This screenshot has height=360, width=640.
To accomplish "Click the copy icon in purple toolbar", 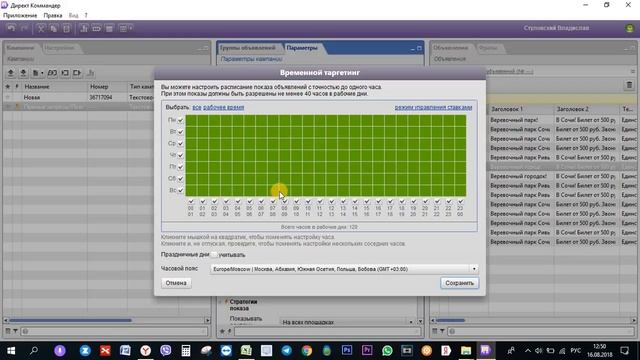I will click(x=53, y=29).
